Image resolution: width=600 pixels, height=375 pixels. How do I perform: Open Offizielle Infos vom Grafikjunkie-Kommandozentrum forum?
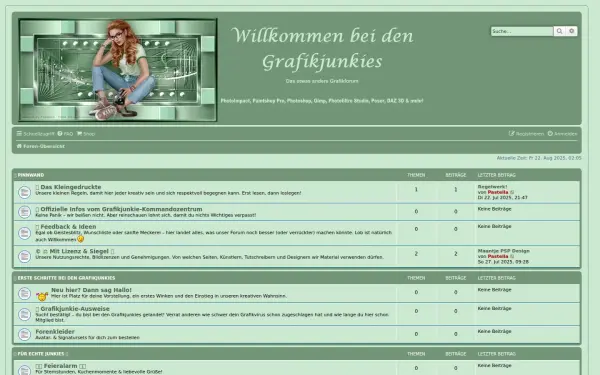pos(121,209)
